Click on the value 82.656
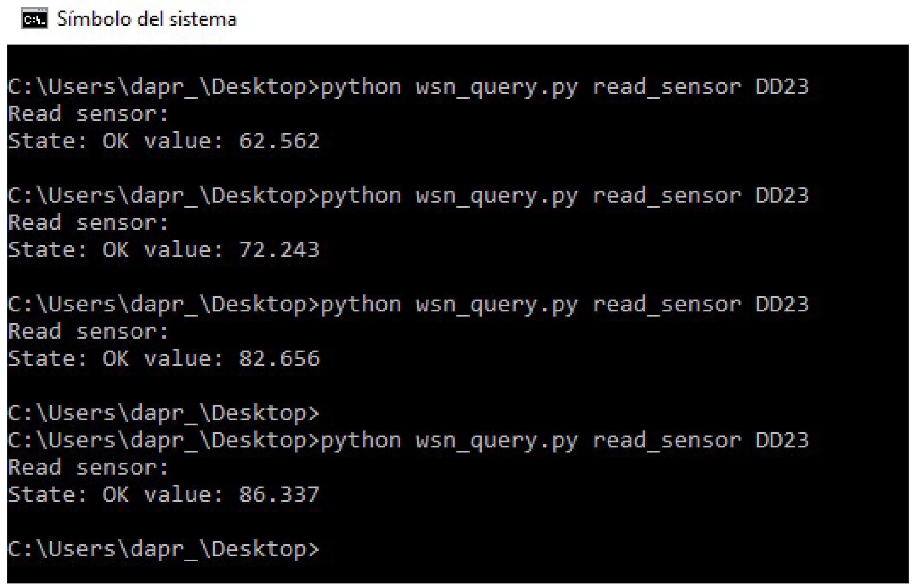The width and height of the screenshot is (914, 588). [x=279, y=358]
